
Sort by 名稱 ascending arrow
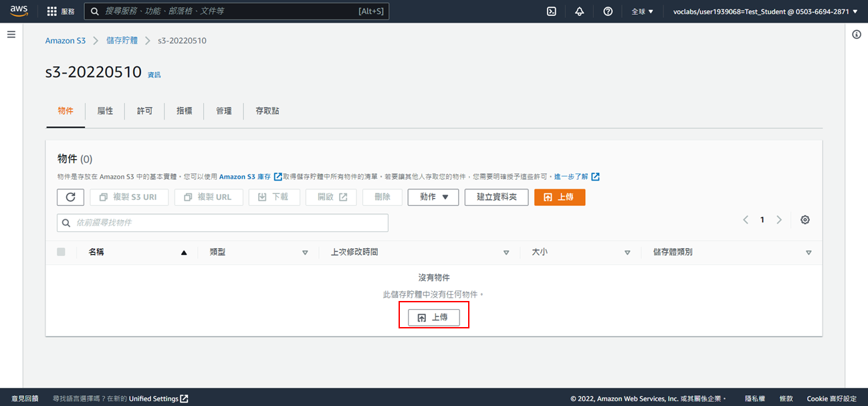pyautogui.click(x=184, y=253)
